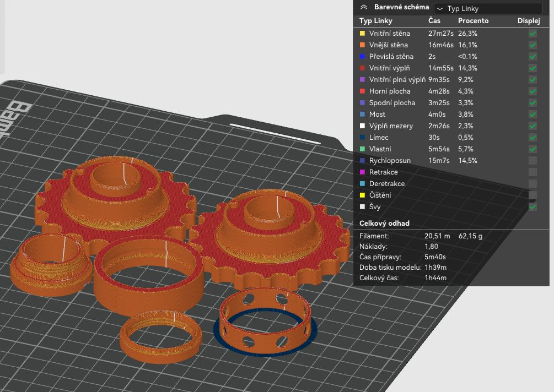This screenshot has width=554, height=392.
Task: Click the orange Vnější stěna color swatch
Action: [362, 45]
